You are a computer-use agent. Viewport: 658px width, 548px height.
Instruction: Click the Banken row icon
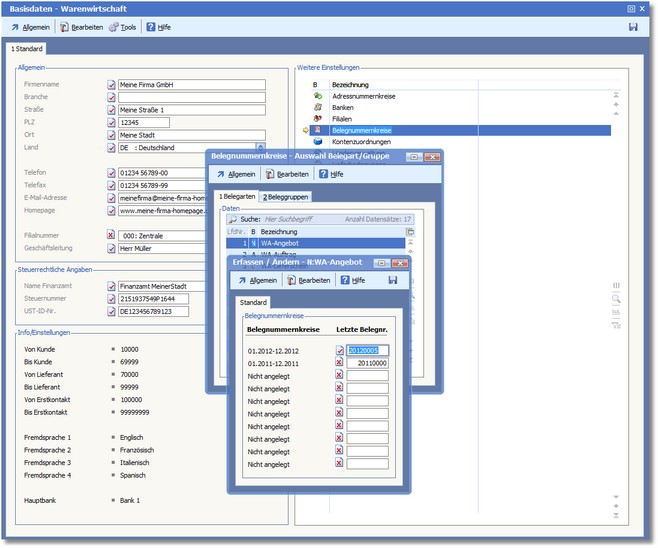[x=317, y=107]
